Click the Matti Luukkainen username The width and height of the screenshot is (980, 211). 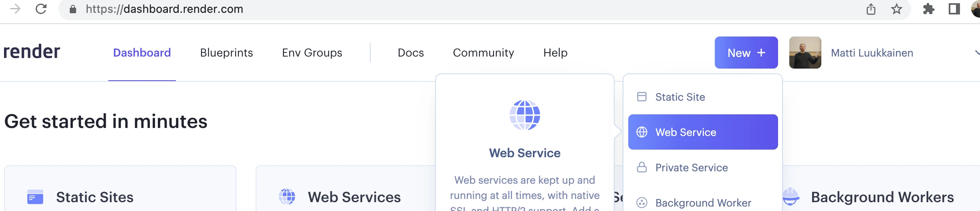872,53
